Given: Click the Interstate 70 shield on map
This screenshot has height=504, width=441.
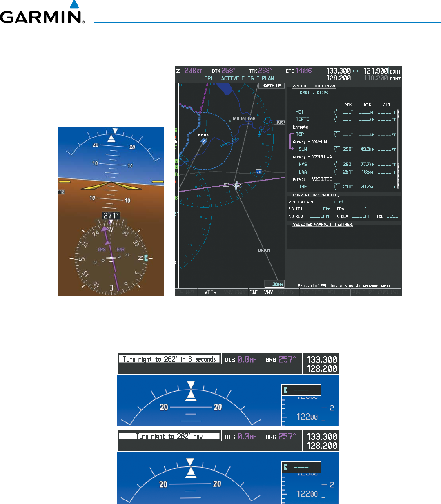Looking at the screenshot, I should click(x=258, y=171).
